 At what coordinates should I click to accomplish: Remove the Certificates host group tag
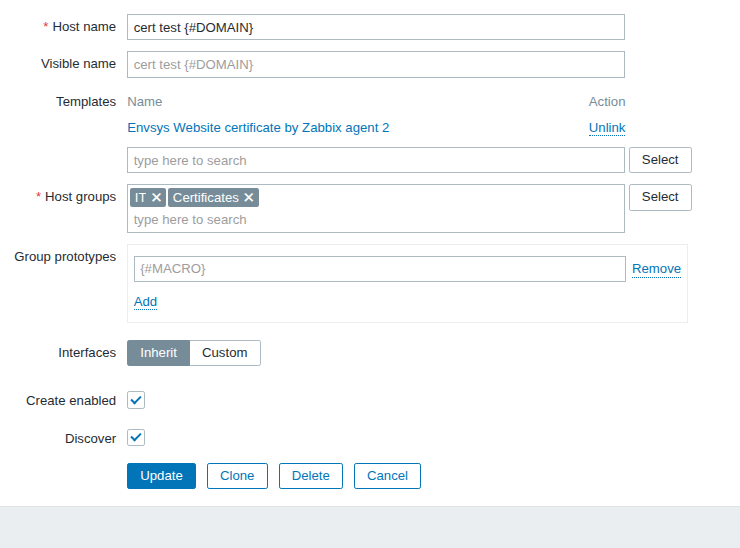[249, 198]
